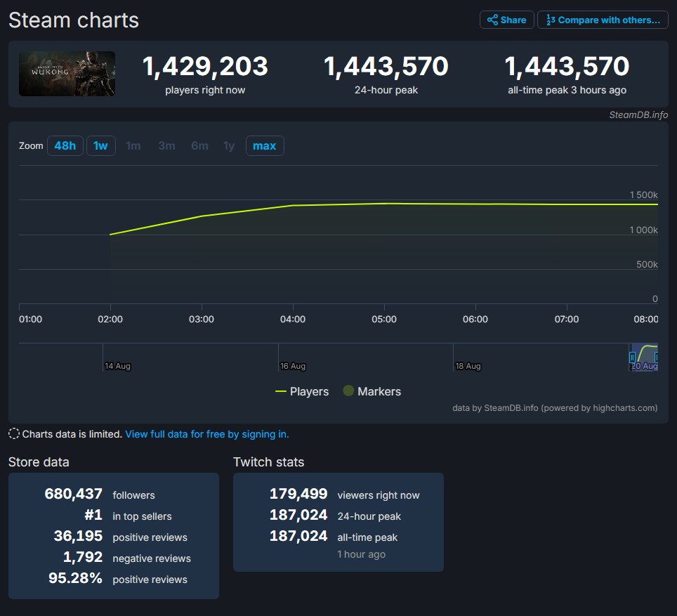The height and width of the screenshot is (616, 677).
Task: Select the 1y zoom option
Action: click(x=229, y=145)
